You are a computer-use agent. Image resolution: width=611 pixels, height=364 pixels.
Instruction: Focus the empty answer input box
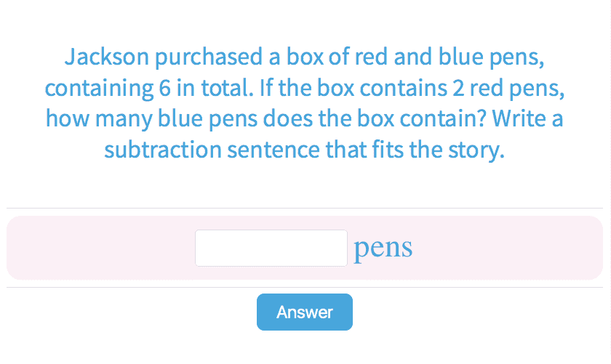[x=271, y=248]
